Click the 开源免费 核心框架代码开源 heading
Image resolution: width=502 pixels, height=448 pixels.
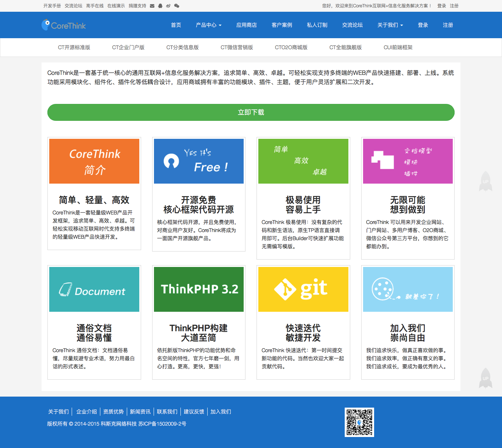coord(199,205)
